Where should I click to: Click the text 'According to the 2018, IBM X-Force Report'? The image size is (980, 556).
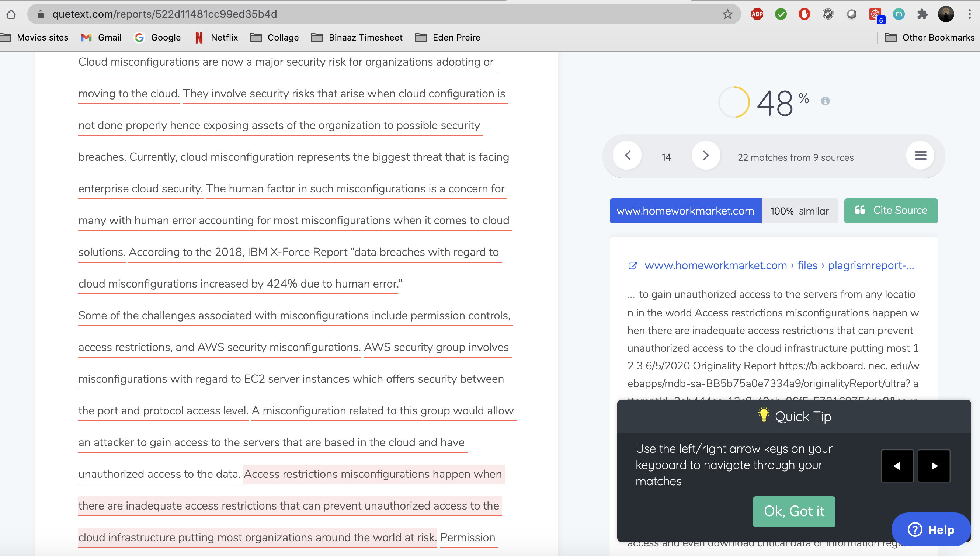(x=238, y=252)
